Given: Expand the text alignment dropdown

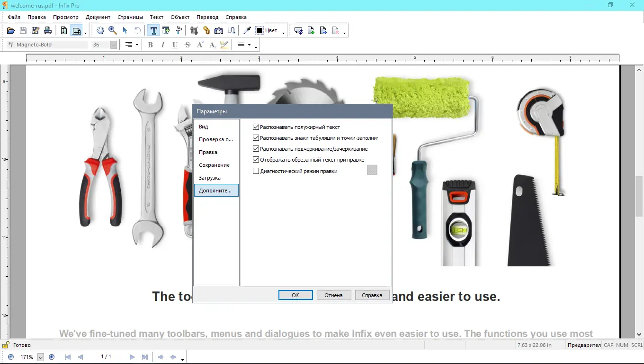Looking at the screenshot, I should tap(137, 45).
